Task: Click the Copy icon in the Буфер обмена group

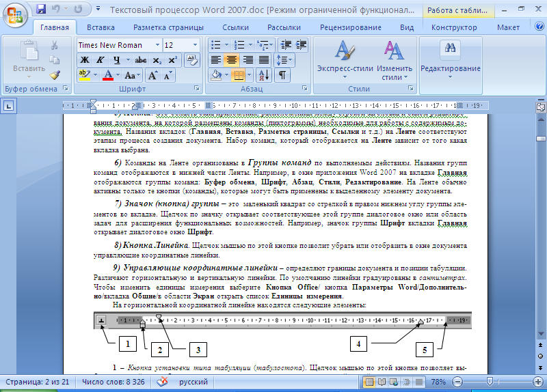Action: 55,60
